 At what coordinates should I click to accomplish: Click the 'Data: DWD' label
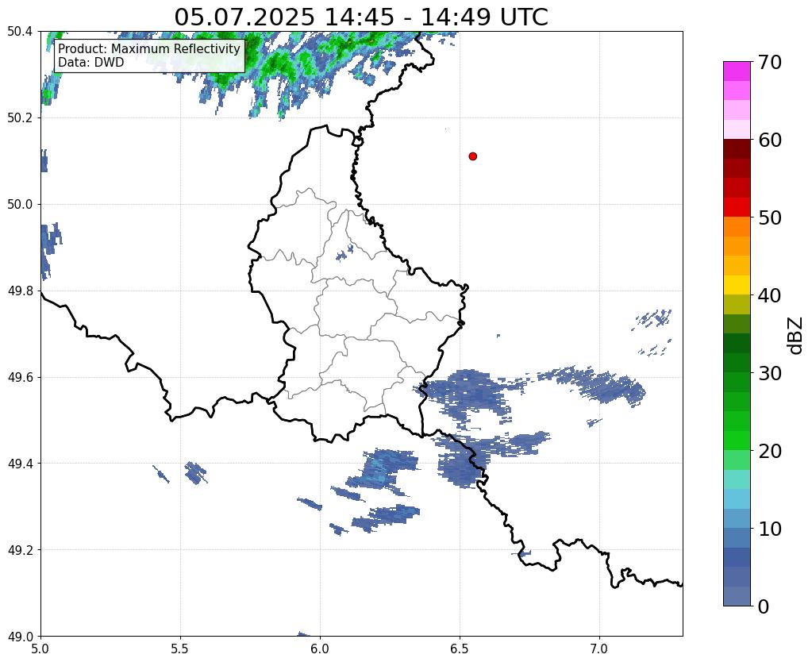coord(91,63)
